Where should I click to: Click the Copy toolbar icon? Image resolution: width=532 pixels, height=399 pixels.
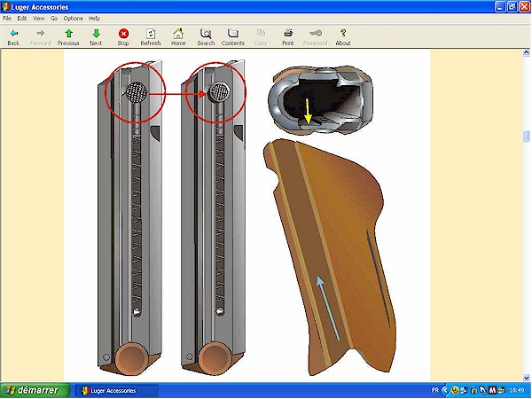click(x=261, y=37)
